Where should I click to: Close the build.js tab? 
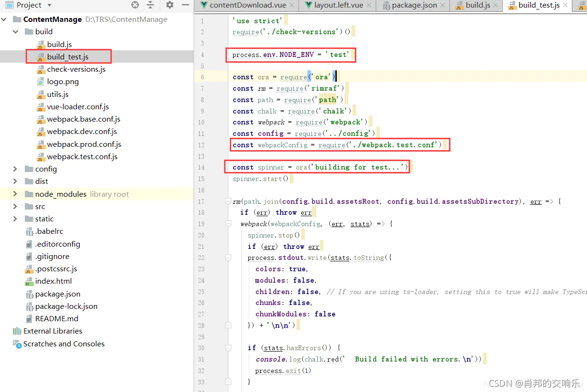point(496,6)
